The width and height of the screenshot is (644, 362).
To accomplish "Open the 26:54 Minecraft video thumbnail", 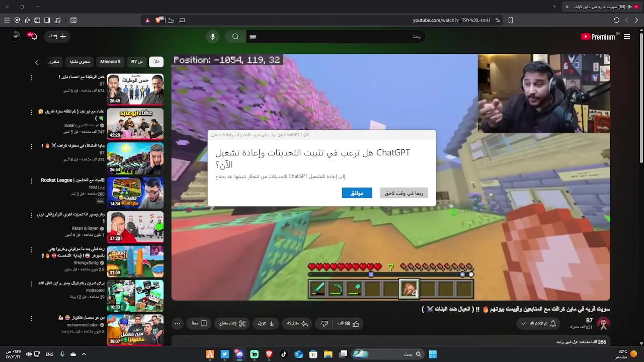I will click(x=135, y=158).
